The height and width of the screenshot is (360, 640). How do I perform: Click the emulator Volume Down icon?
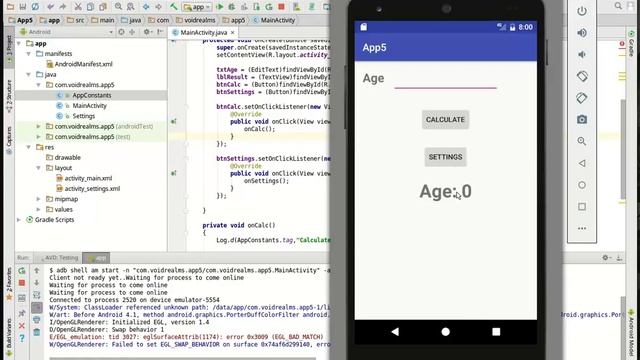[582, 54]
